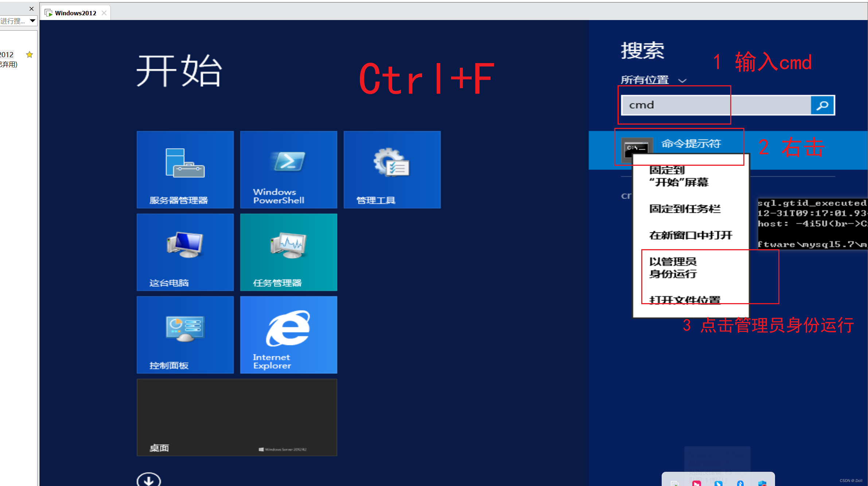Click the down arrow for all apps
The image size is (868, 486).
(148, 480)
